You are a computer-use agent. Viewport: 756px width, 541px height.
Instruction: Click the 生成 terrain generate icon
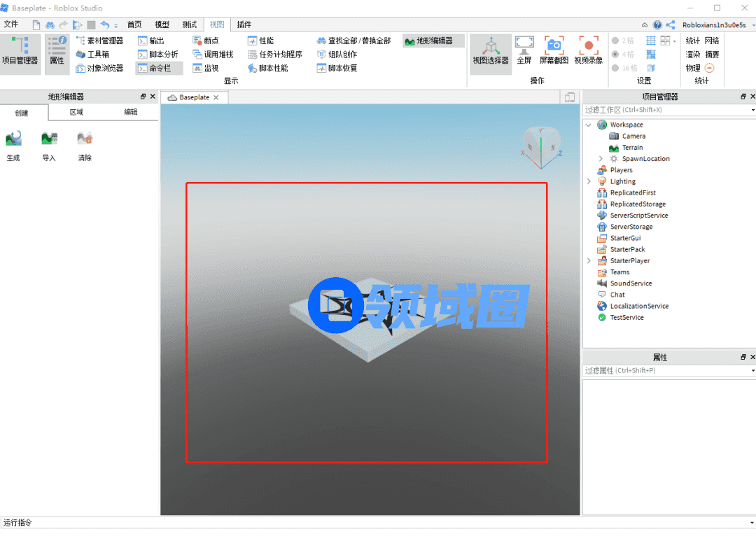pyautogui.click(x=13, y=139)
